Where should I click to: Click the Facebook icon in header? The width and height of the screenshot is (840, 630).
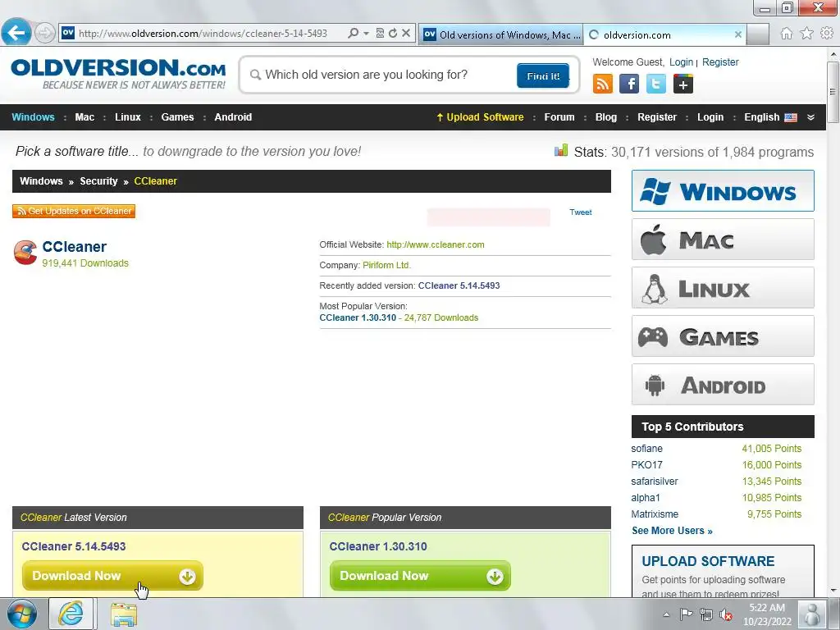coord(629,84)
